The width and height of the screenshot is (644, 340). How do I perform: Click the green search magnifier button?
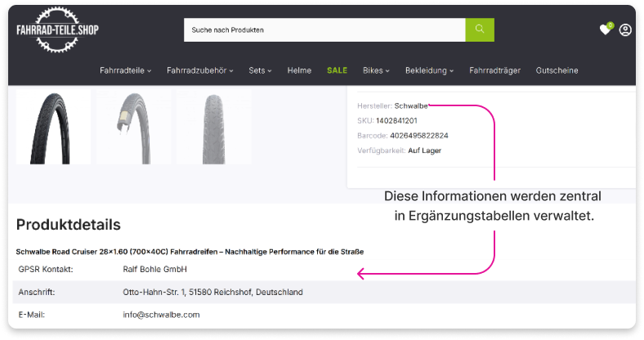pos(480,29)
